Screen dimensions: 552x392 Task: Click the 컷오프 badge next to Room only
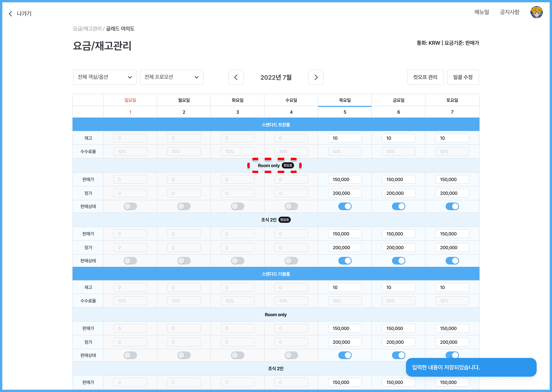288,165
